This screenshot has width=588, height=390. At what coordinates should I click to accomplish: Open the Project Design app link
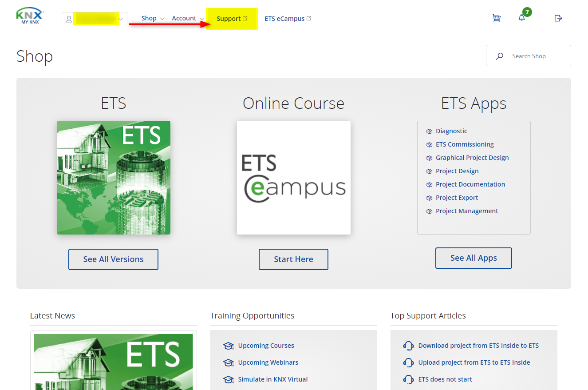(x=457, y=171)
